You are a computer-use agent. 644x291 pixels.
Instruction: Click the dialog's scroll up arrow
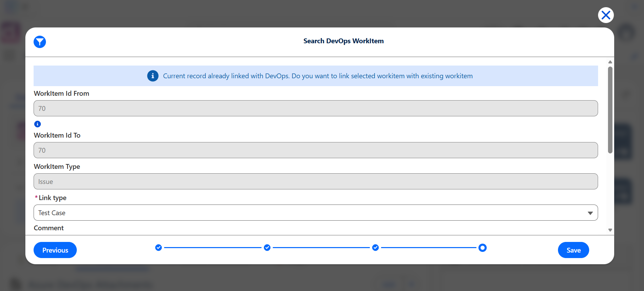(x=610, y=62)
